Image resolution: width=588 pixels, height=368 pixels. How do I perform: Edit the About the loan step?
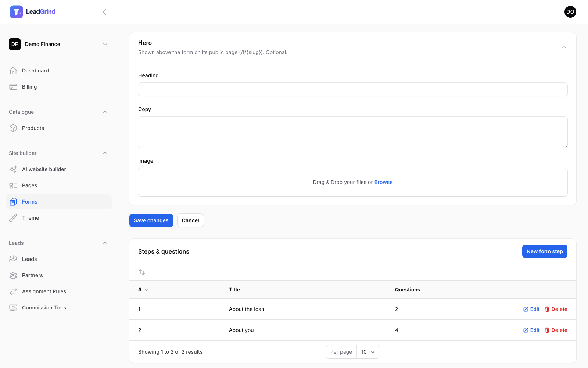click(531, 309)
